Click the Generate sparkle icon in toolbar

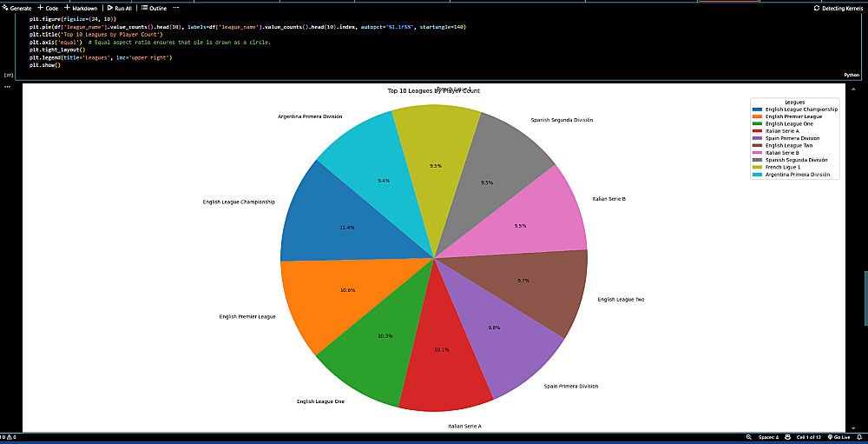coord(5,9)
